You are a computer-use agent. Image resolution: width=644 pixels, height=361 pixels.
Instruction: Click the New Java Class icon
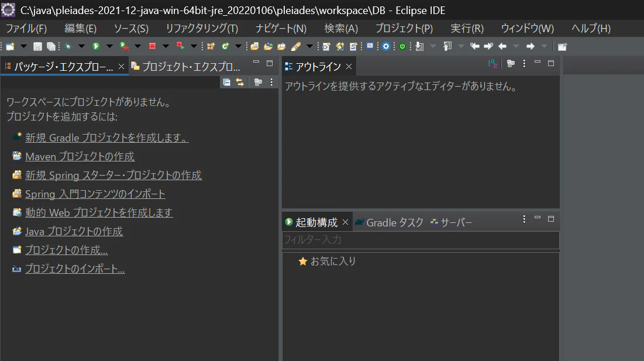coord(225,46)
